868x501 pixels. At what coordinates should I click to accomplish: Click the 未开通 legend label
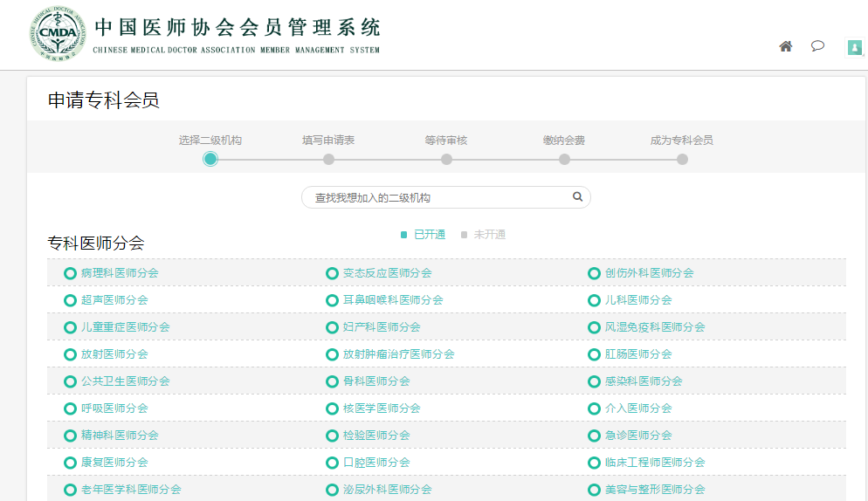click(489, 235)
